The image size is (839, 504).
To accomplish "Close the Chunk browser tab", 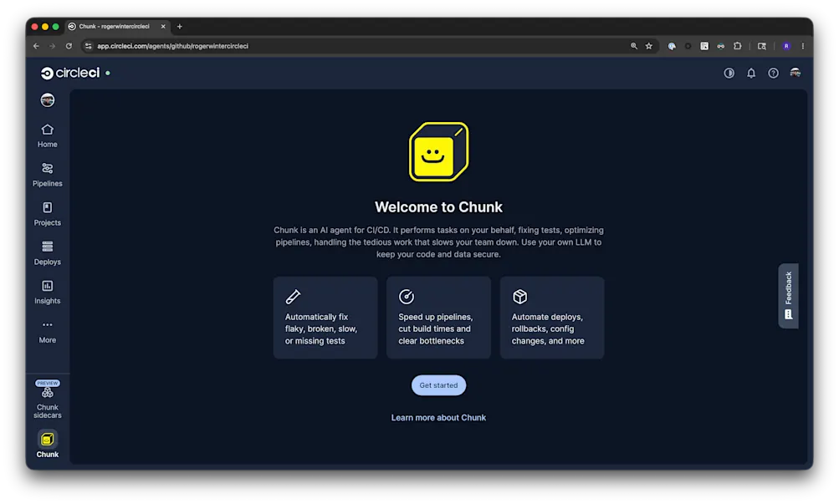I will coord(163,26).
